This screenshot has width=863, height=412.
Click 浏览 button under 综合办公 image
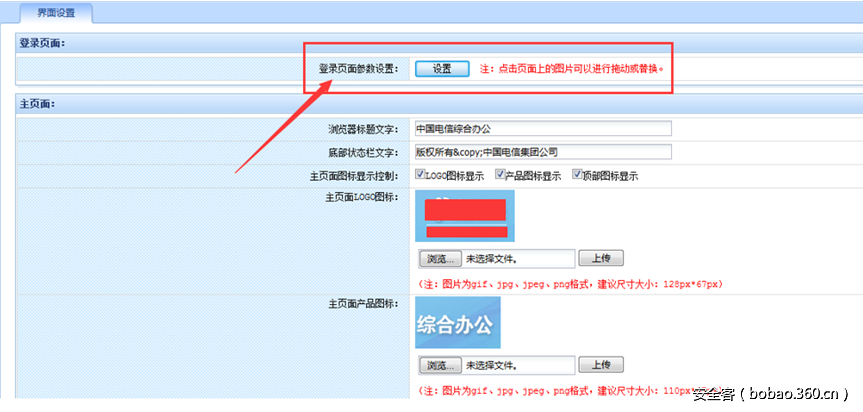point(440,365)
